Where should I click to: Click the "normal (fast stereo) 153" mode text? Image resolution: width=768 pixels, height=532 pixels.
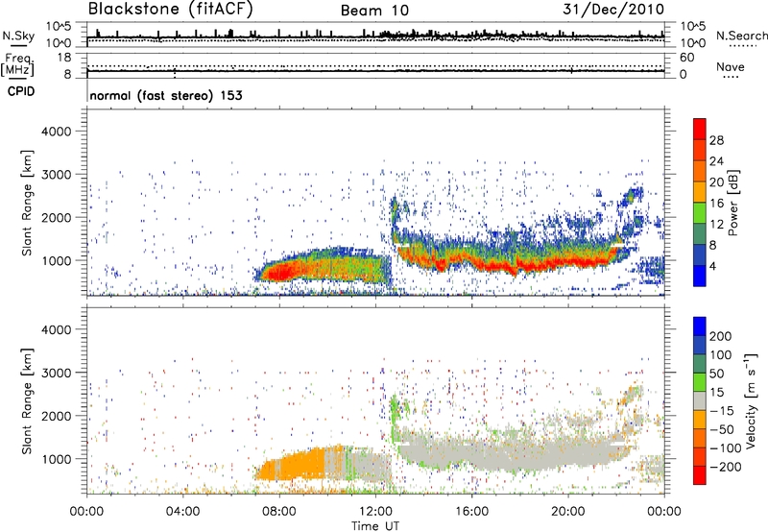166,95
